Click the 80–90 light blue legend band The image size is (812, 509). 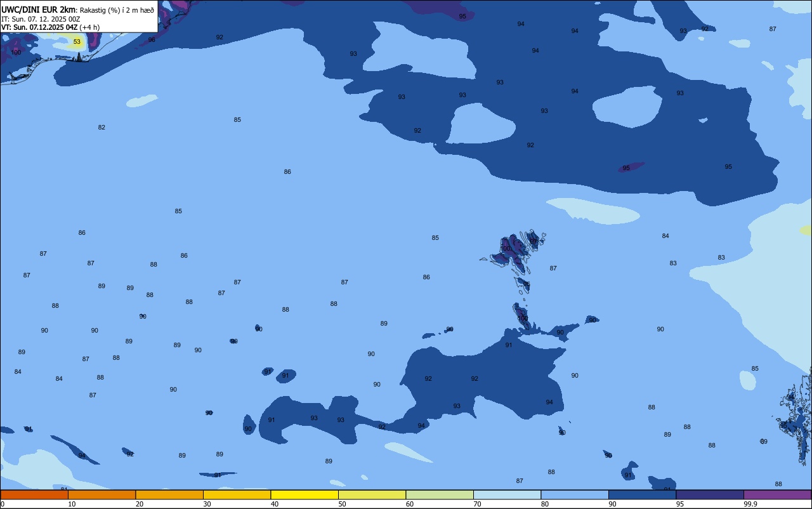575,494
